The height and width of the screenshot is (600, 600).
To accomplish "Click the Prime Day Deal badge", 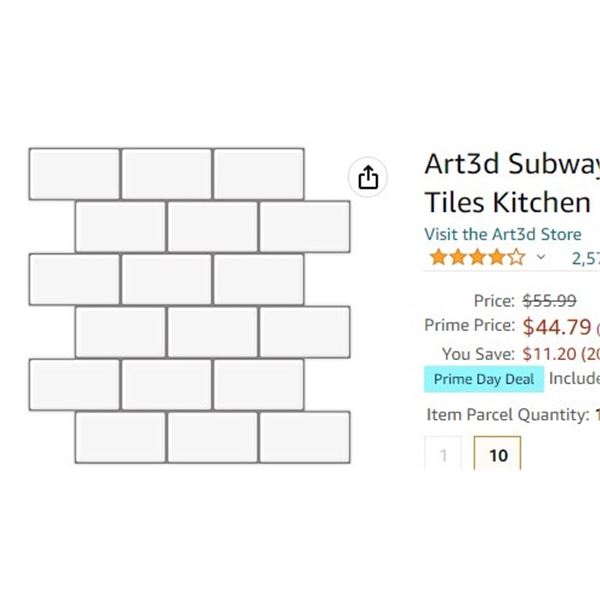I will click(x=484, y=379).
